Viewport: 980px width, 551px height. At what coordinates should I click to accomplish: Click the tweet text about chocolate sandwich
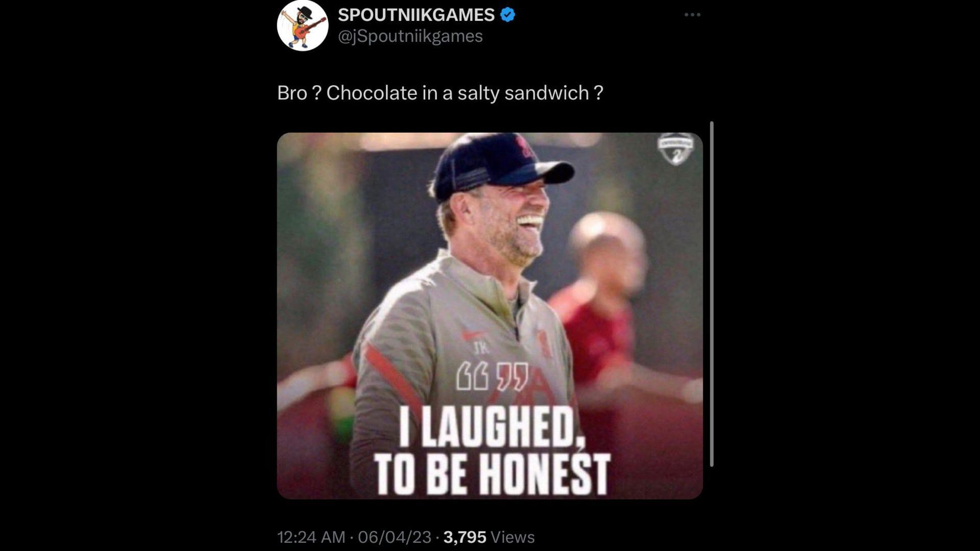440,93
